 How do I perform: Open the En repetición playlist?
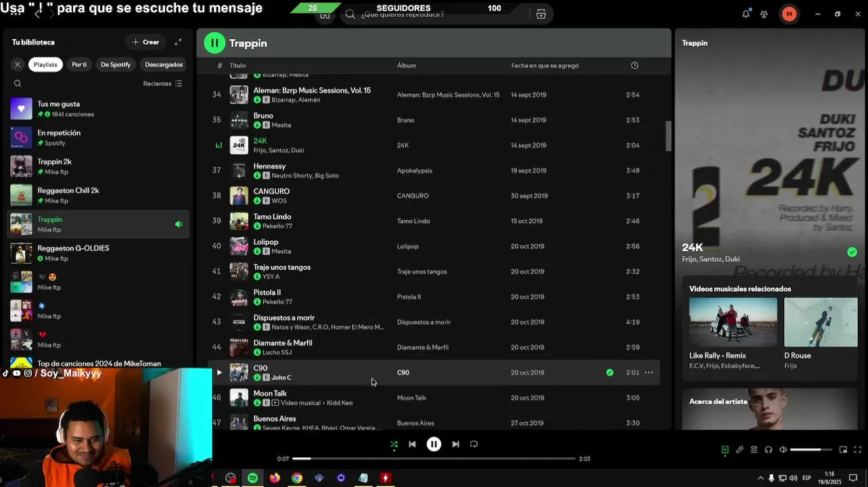[x=98, y=138]
